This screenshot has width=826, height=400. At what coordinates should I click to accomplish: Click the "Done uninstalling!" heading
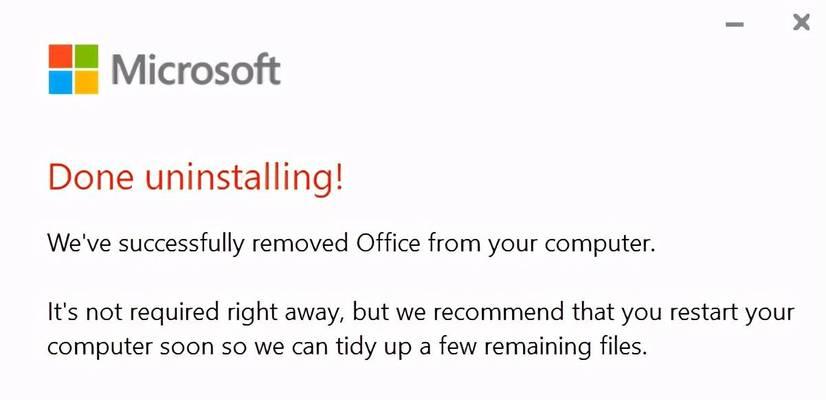pos(195,178)
